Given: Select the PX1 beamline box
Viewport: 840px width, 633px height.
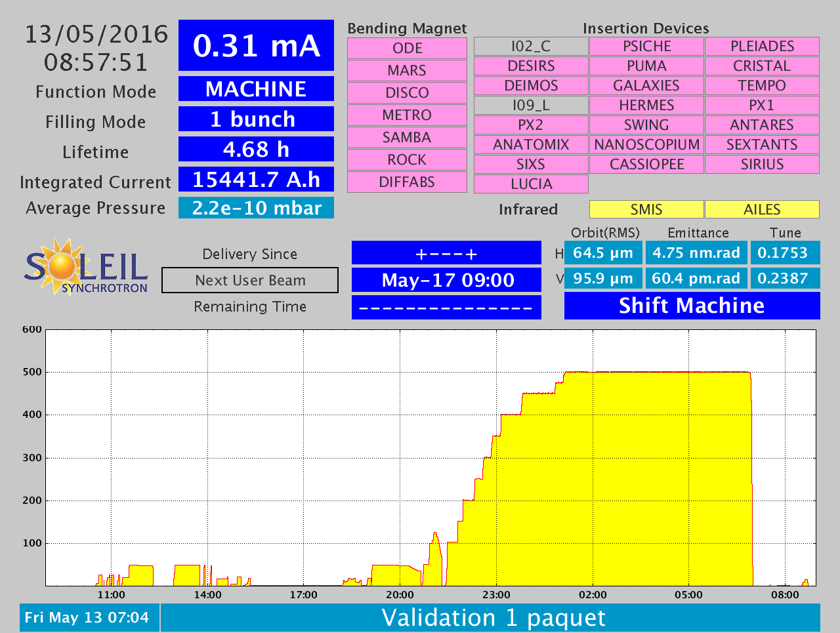Looking at the screenshot, I should [762, 105].
